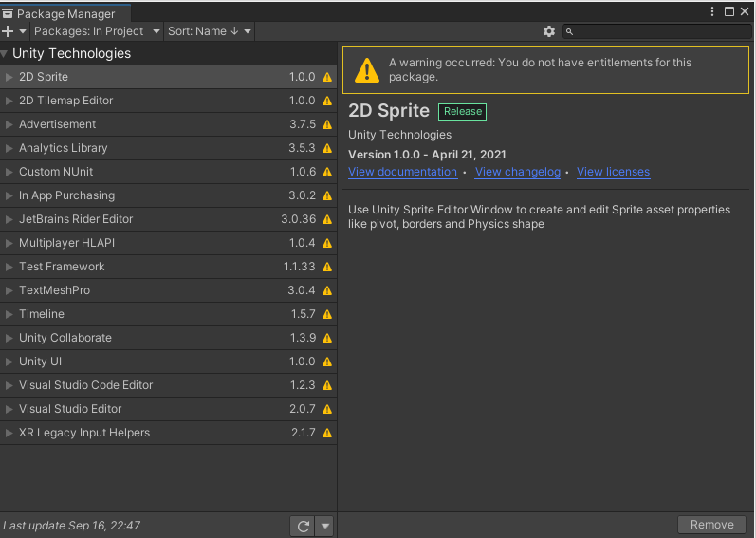Collapse the Unity Technologies group
This screenshot has width=756, height=538.
coord(5,54)
